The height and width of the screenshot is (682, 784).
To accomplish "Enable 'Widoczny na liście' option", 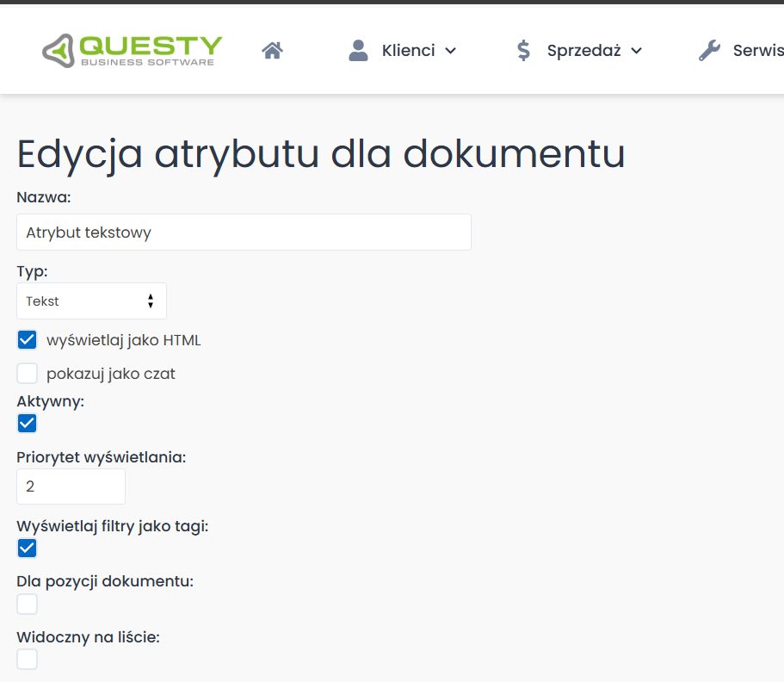I will 27,659.
